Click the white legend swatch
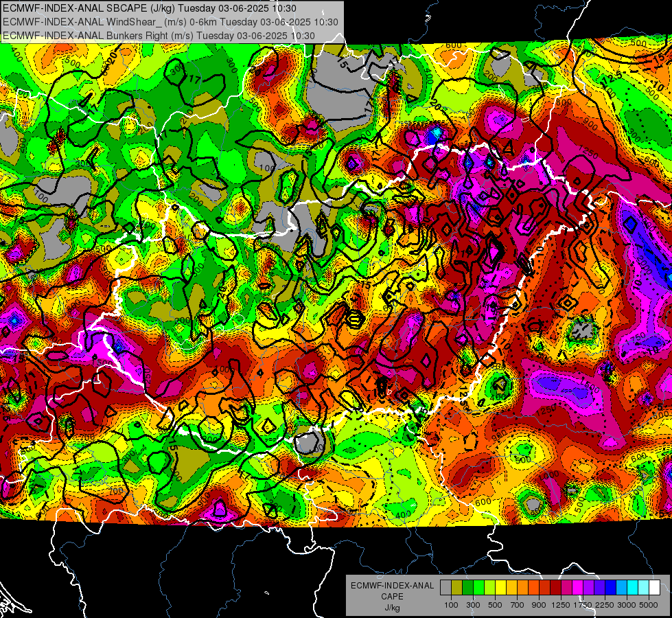This screenshot has height=618, width=672. 654,587
